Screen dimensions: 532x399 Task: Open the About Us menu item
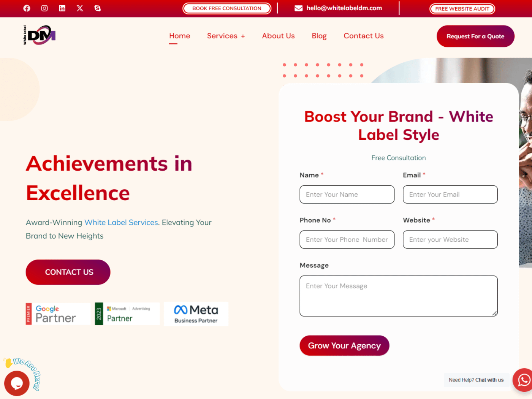(278, 36)
